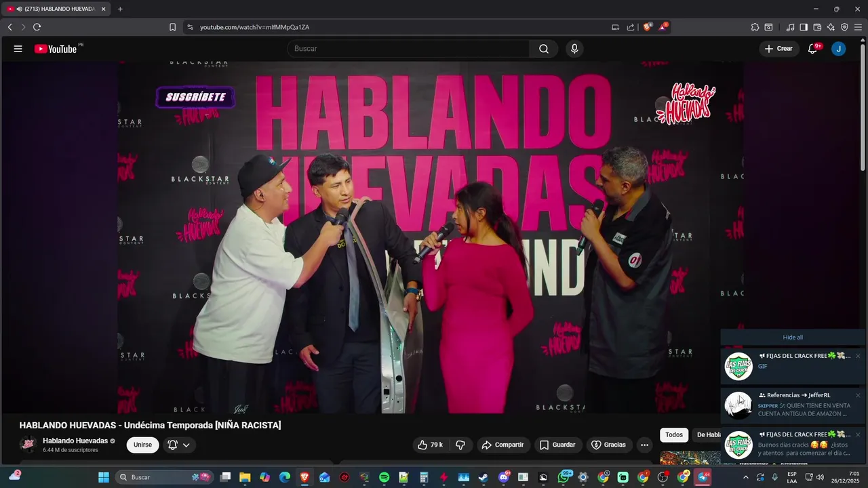This screenshot has width=868, height=488.
Task: Open Spotify from the taskbar
Action: [384, 477]
